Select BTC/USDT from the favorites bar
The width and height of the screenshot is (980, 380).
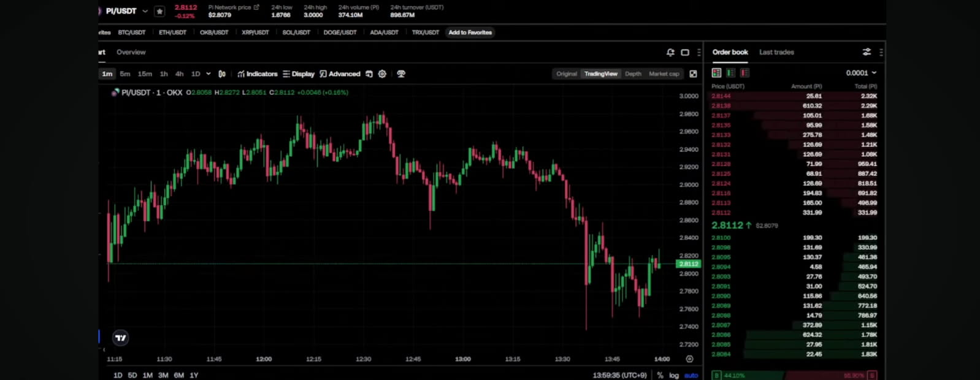[x=132, y=32]
